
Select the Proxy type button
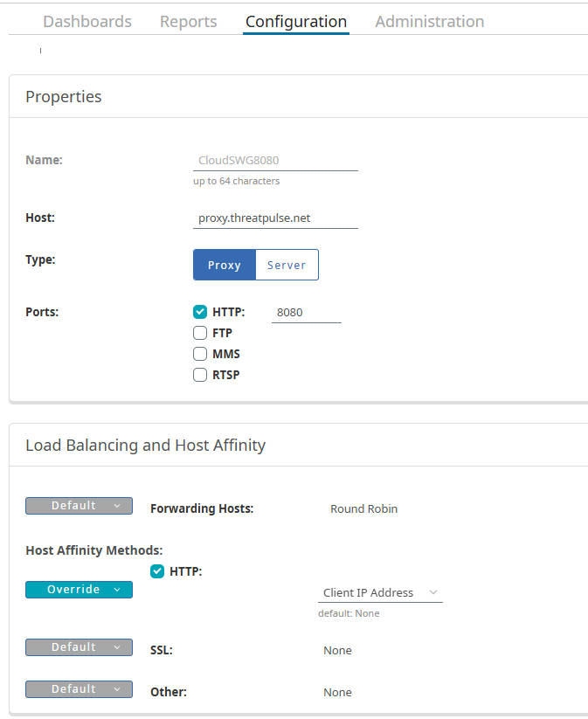[x=225, y=265]
